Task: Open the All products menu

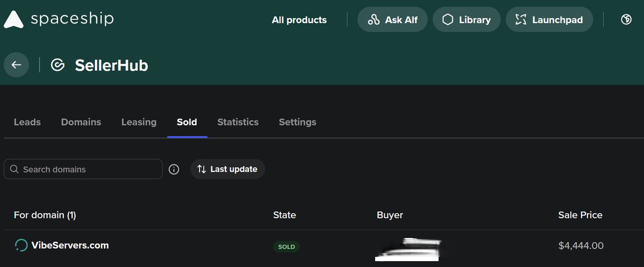Action: [x=299, y=20]
